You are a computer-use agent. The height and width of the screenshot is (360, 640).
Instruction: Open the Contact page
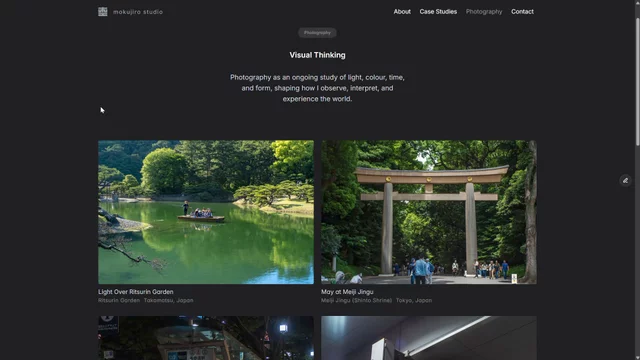(x=522, y=12)
